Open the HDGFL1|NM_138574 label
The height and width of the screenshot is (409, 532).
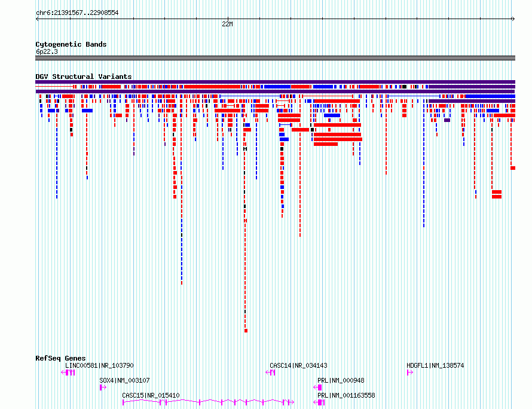tap(435, 365)
